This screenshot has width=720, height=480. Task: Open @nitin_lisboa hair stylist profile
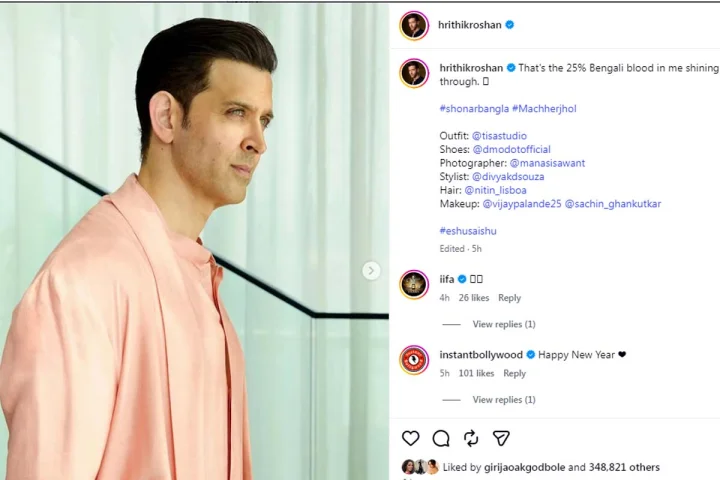coord(495,190)
